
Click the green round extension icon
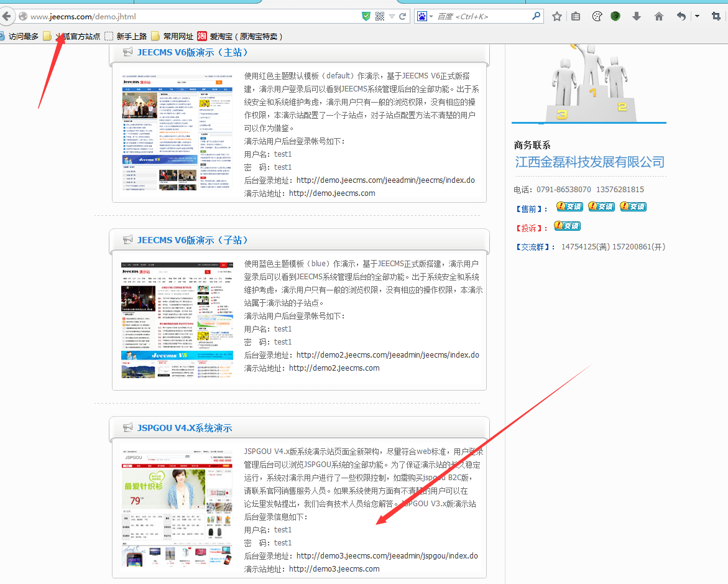(x=615, y=17)
